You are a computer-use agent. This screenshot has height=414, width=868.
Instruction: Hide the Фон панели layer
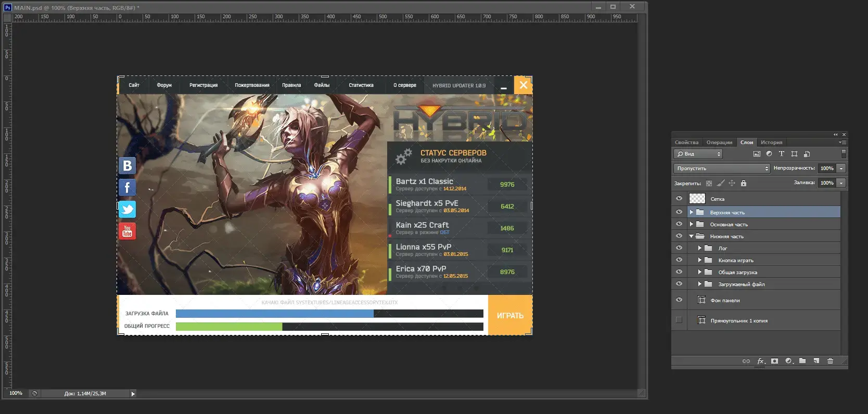(x=679, y=300)
